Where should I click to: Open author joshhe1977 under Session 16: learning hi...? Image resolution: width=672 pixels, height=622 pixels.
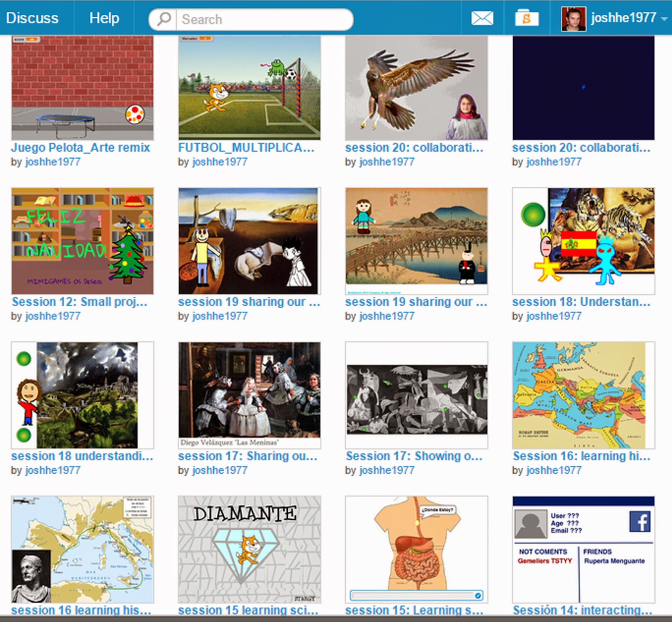tap(554, 470)
